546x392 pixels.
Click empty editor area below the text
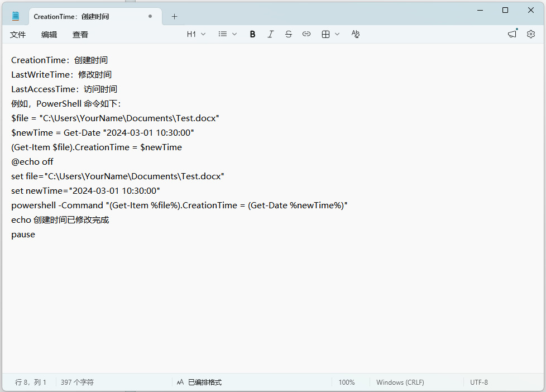tap(272, 307)
